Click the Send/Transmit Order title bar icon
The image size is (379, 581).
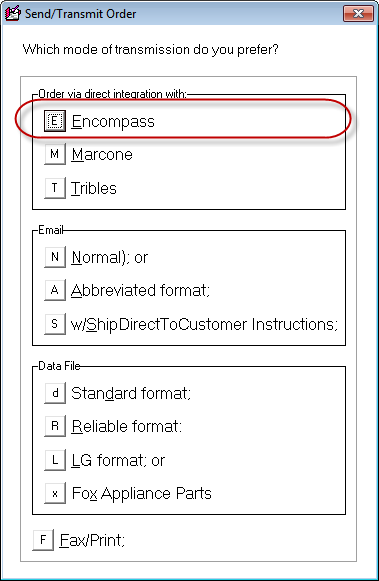coord(12,14)
